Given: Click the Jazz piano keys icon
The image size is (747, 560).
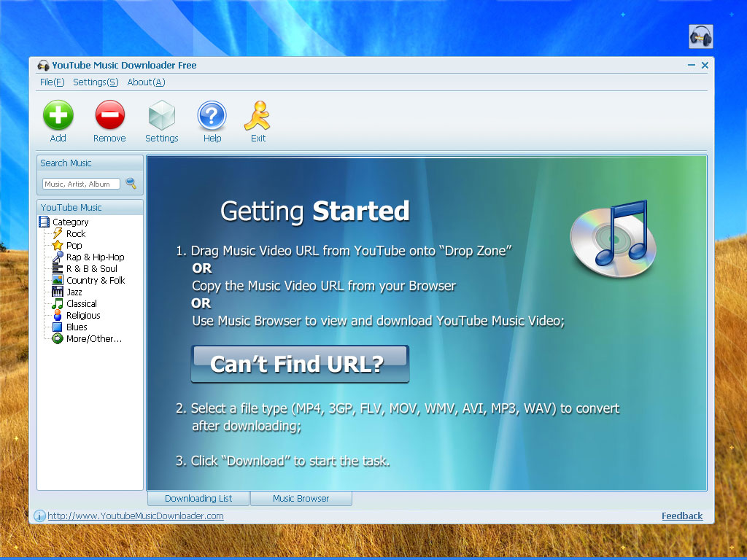Looking at the screenshot, I should pyautogui.click(x=58, y=292).
